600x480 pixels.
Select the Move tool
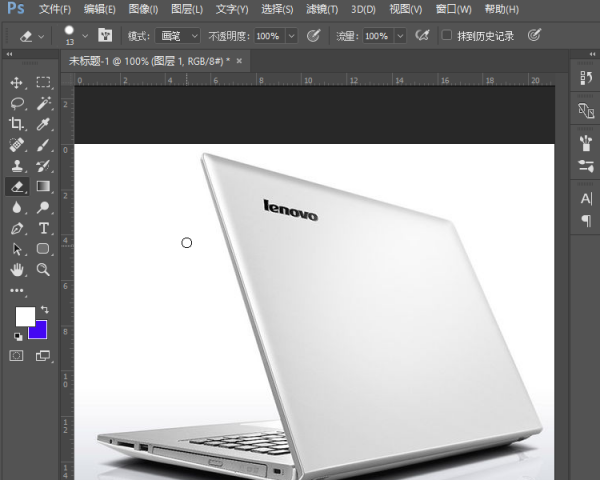tap(16, 82)
